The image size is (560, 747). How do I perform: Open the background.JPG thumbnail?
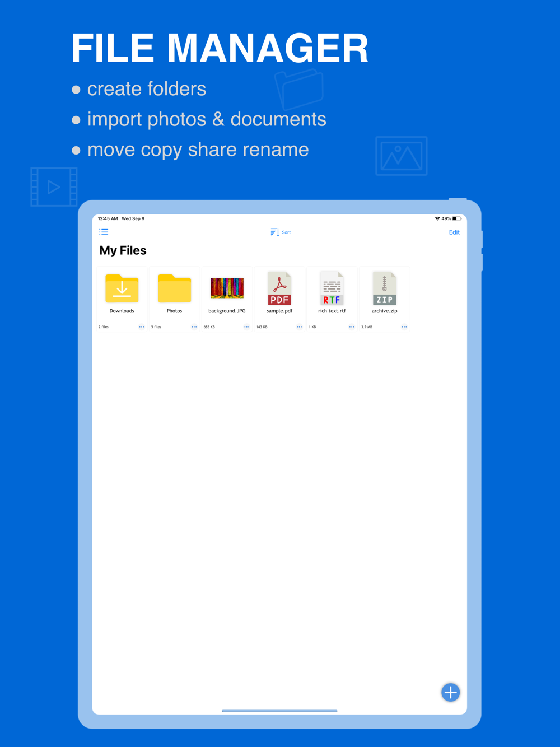click(227, 288)
